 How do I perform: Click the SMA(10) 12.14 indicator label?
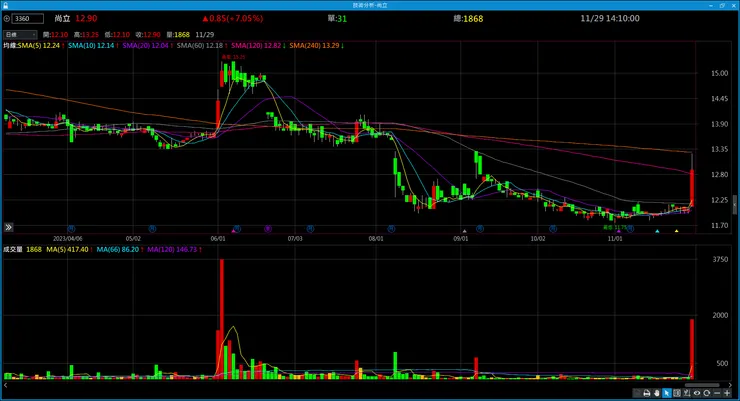click(x=93, y=45)
